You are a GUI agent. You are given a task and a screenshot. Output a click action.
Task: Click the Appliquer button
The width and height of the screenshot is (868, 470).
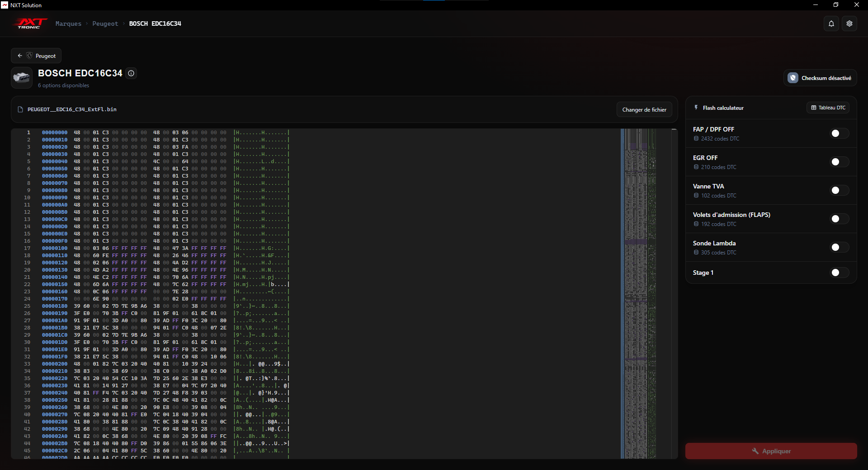click(771, 451)
